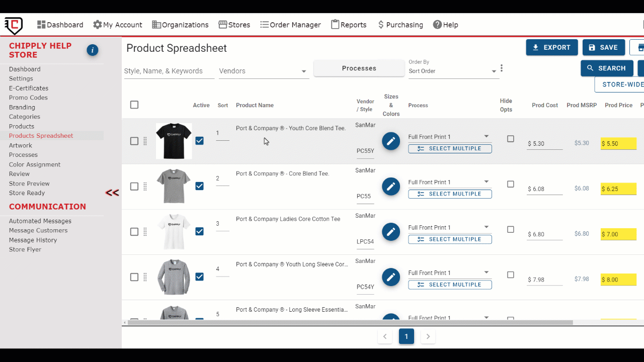This screenshot has height=362, width=644.
Task: Click the Save button
Action: coord(604,47)
